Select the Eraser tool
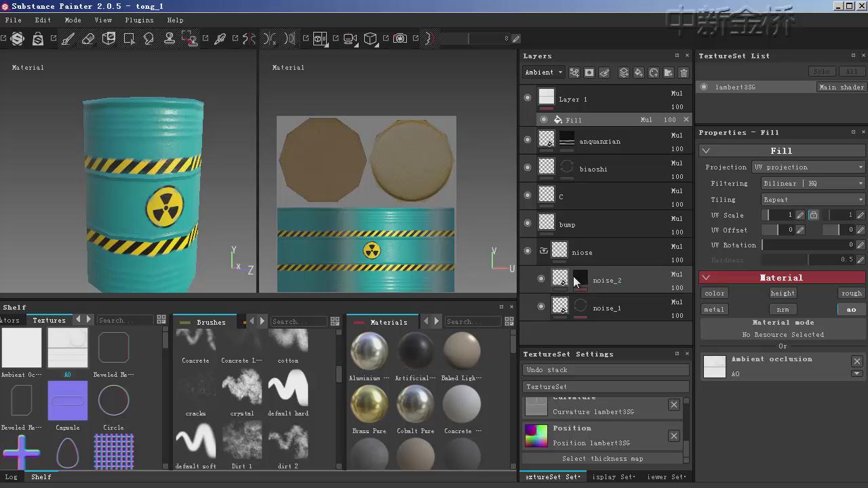The height and width of the screenshot is (488, 868). point(88,39)
